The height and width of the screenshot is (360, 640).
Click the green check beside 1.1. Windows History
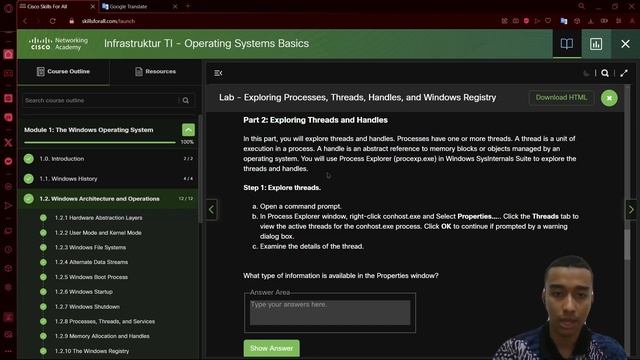click(x=29, y=179)
